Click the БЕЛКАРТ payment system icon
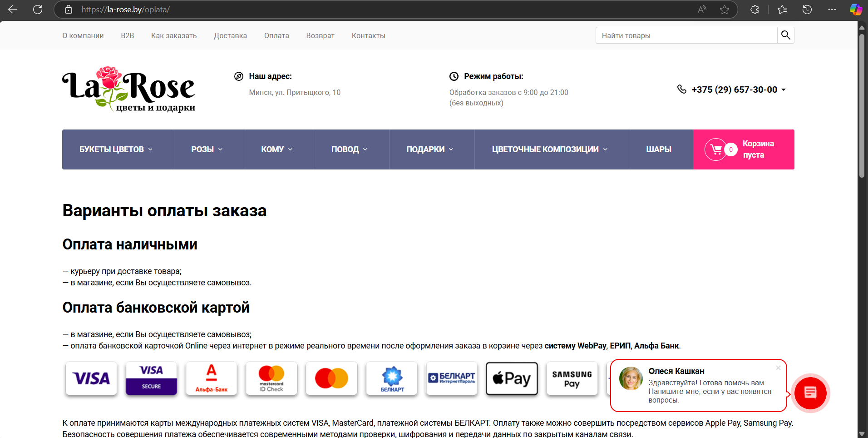This screenshot has width=868, height=438. pyautogui.click(x=391, y=378)
